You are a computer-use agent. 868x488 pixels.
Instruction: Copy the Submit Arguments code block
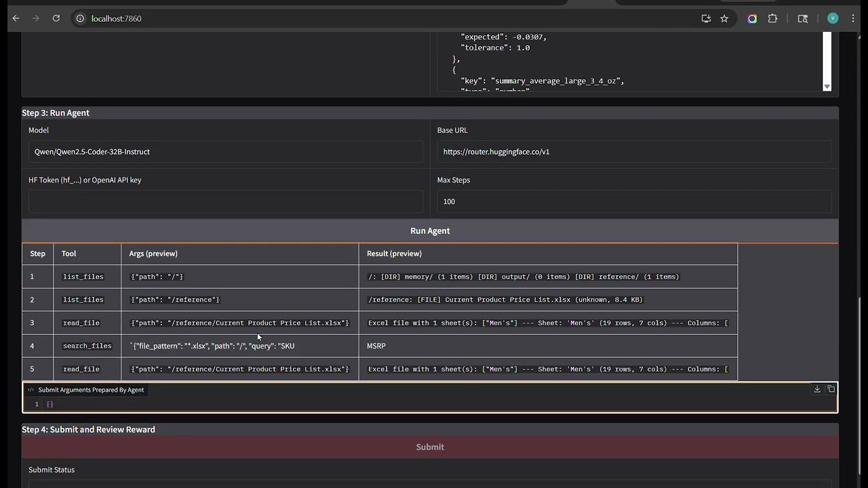[x=831, y=389]
